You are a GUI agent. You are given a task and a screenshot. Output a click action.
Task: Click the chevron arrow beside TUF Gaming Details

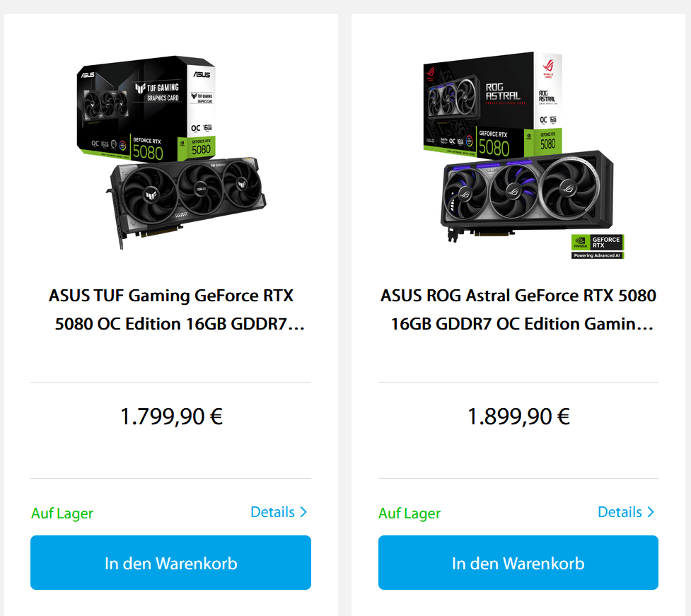click(303, 512)
